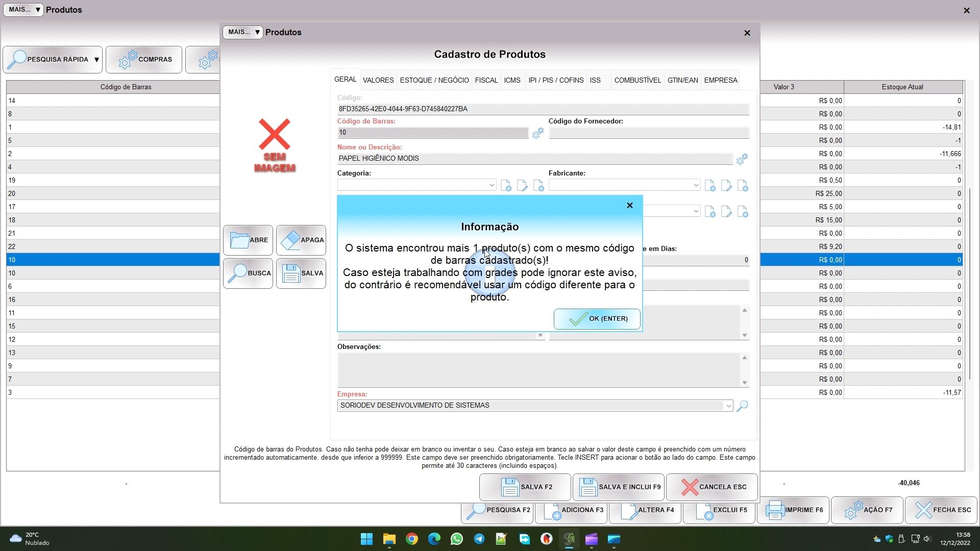Screen dimensions: 980x551
Task: Open the Empresa combo box
Action: [728, 406]
